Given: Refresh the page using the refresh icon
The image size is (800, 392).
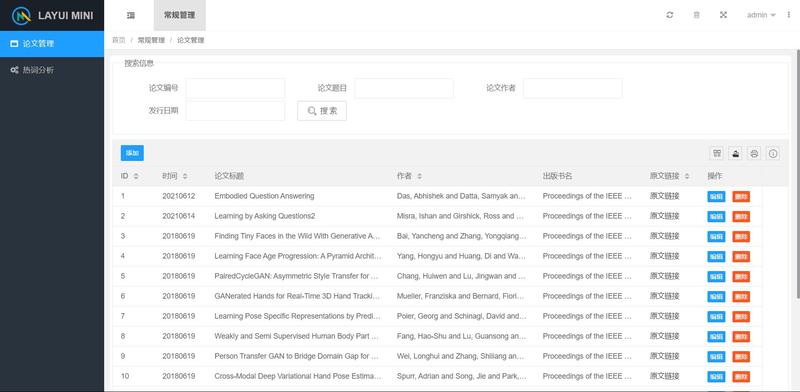Looking at the screenshot, I should pos(669,15).
